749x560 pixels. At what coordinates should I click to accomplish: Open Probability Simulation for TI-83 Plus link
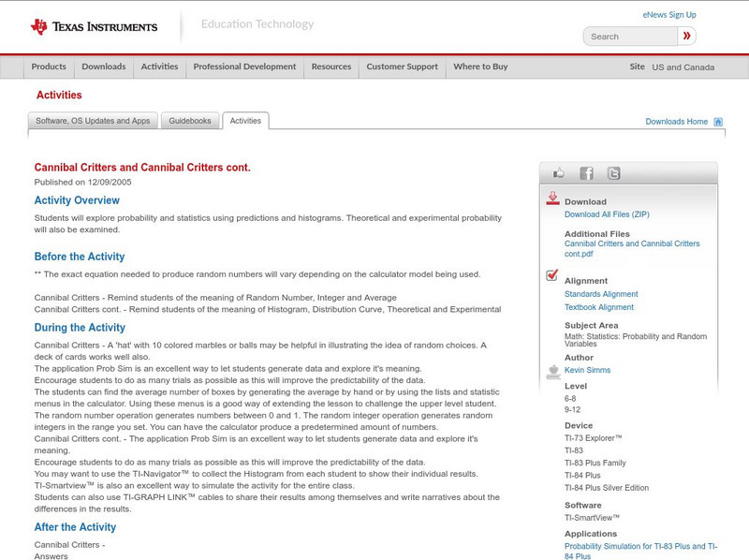tap(640, 551)
